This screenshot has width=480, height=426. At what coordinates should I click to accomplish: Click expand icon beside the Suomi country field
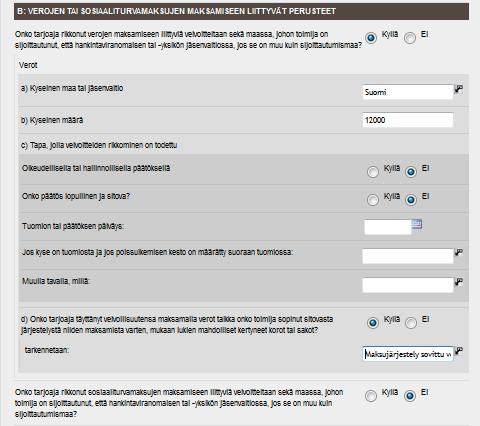coord(459,89)
